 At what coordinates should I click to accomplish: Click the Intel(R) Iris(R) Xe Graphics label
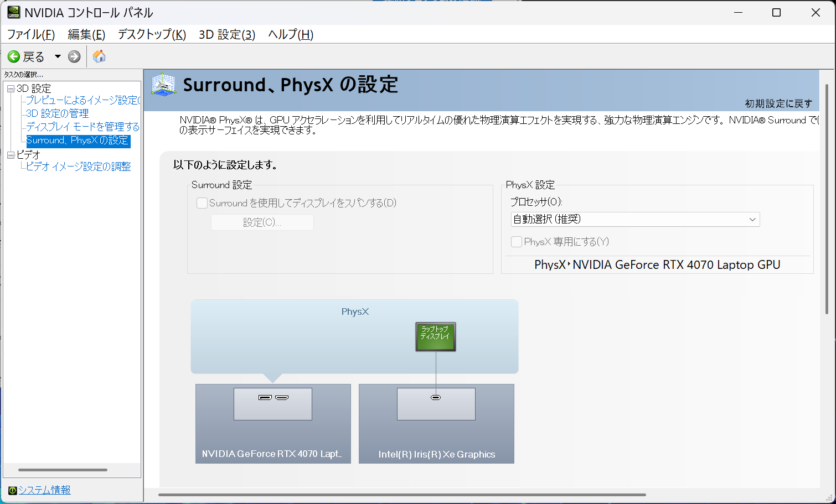point(437,454)
